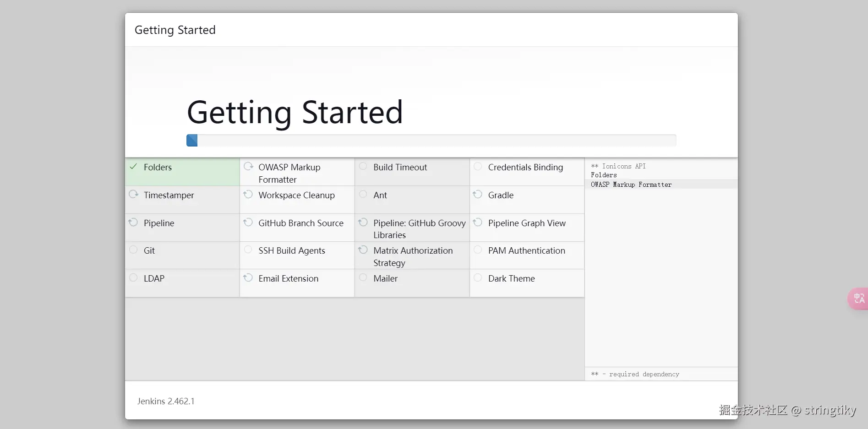The width and height of the screenshot is (868, 429).
Task: Select the OWASP Markup Formatter label
Action: point(289,174)
